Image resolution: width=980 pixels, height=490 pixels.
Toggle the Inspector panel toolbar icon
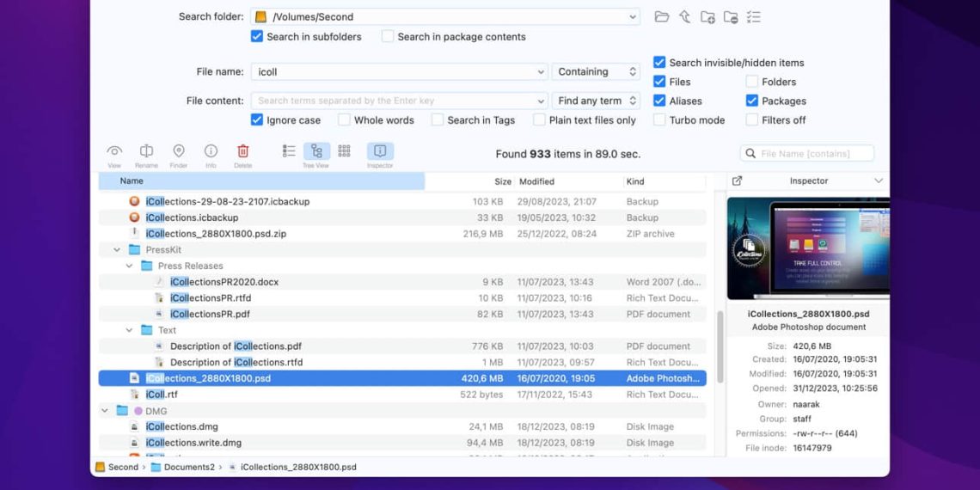click(x=380, y=151)
